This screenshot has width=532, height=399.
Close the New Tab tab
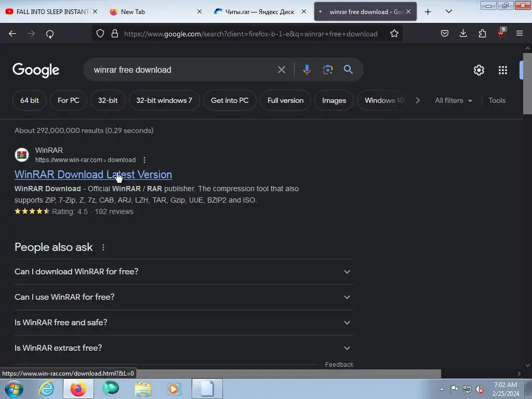[199, 11]
